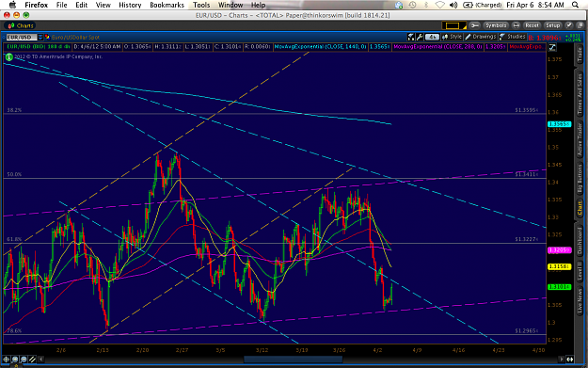The width and height of the screenshot is (588, 368).
Task: Click the 38.2% Fibonacci level label
Action: click(14, 110)
